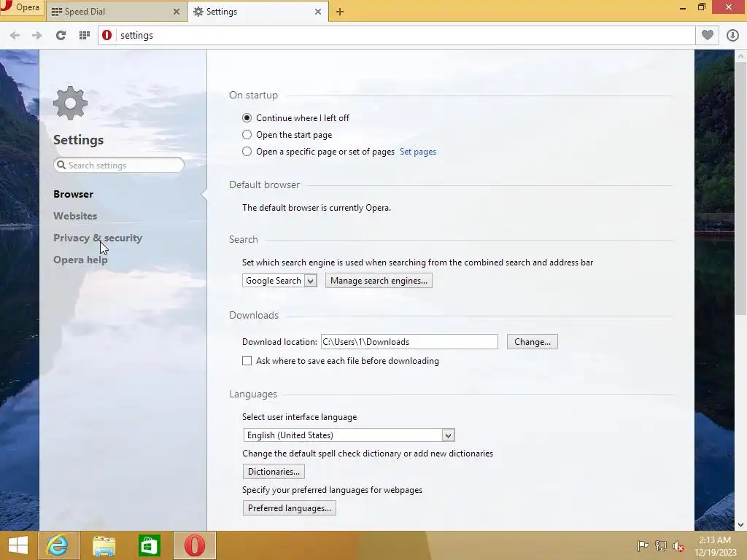Click the Download location path field

(409, 341)
